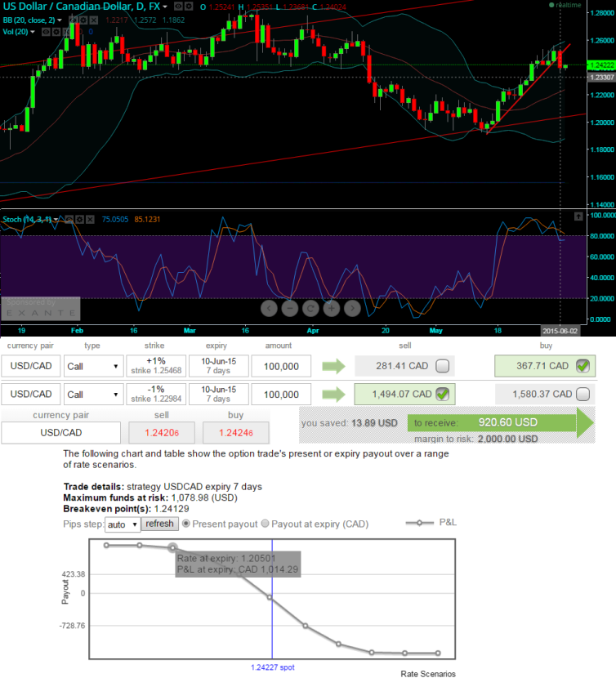Click second row expiry 10-Jun-15 field
The width and height of the screenshot is (616, 678).
pyautogui.click(x=218, y=394)
